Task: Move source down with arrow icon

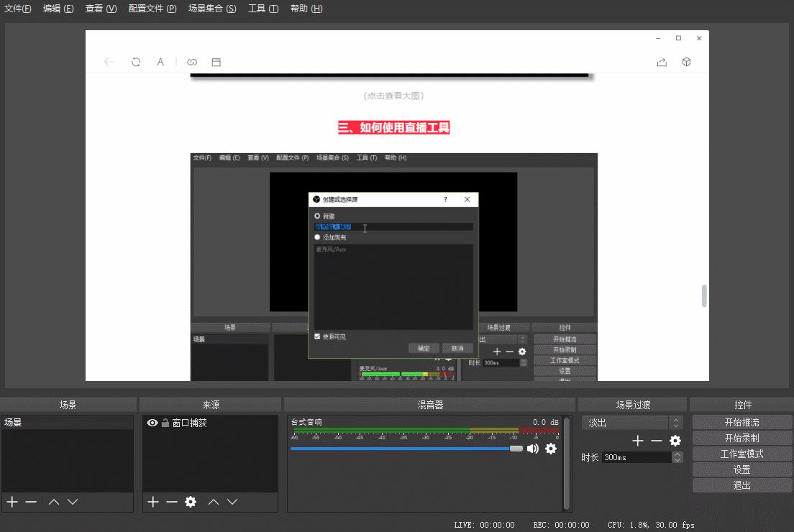Action: 232,502
